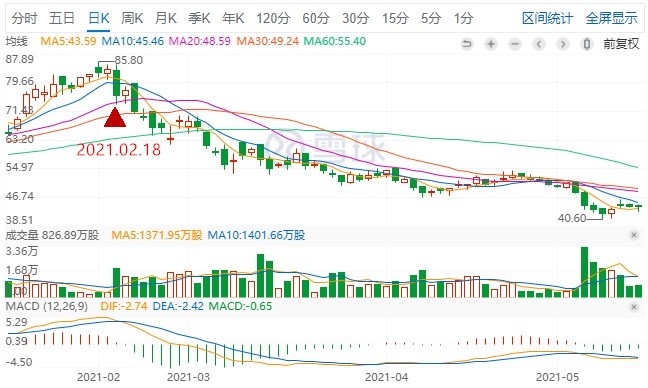This screenshot has width=648, height=388.
Task: Move chart left with the back arrow
Action: point(539,43)
